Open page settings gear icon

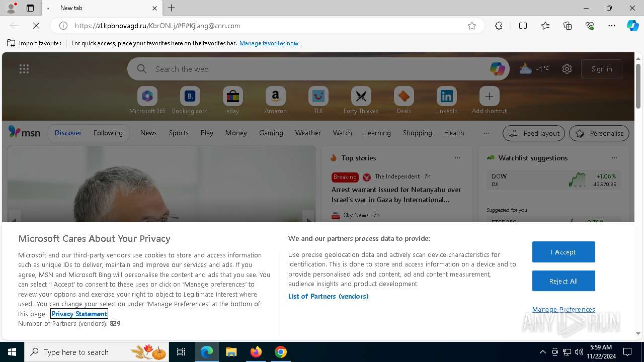coord(567,69)
